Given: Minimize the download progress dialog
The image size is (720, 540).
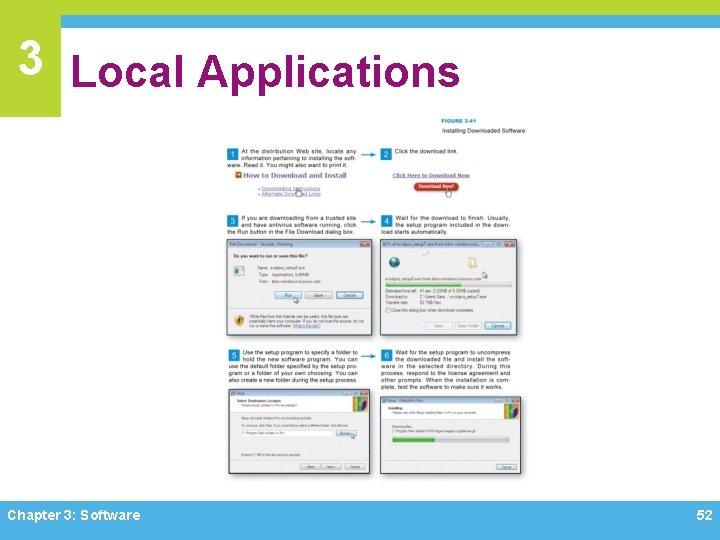Looking at the screenshot, I should (x=488, y=244).
